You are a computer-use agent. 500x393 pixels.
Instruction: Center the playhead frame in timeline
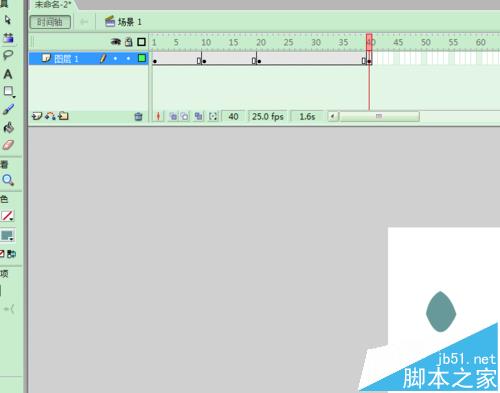tap(158, 116)
